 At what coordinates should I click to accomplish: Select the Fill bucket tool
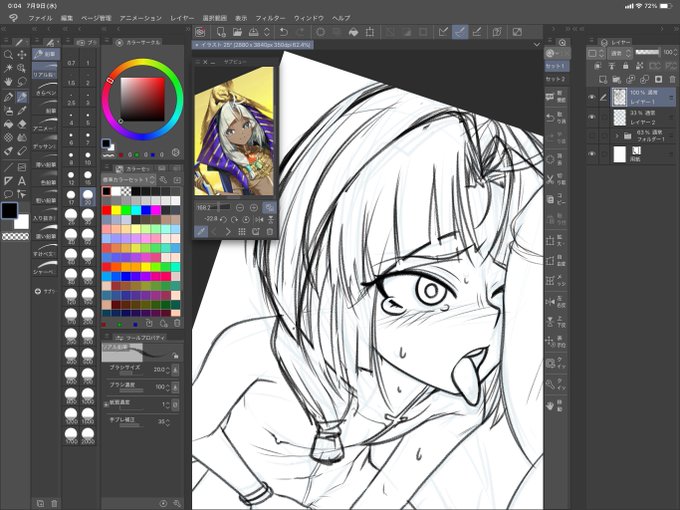(x=8, y=124)
